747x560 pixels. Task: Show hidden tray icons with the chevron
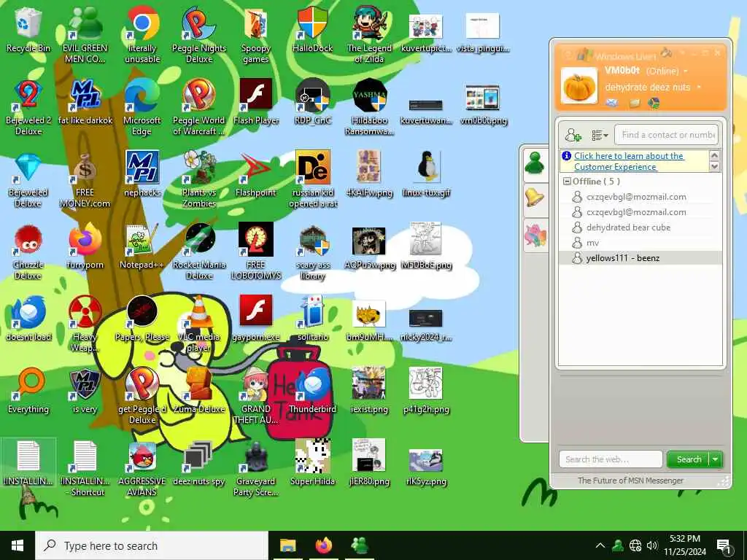point(600,545)
